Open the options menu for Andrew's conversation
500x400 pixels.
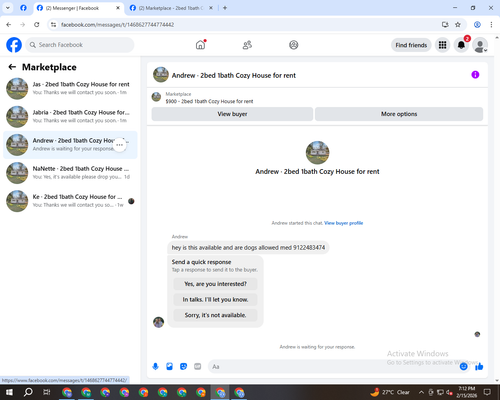pos(120,145)
